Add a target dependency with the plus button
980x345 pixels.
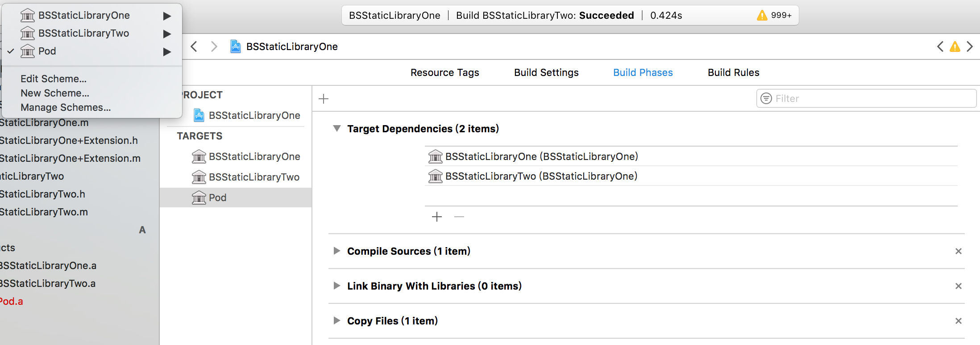pos(437,217)
